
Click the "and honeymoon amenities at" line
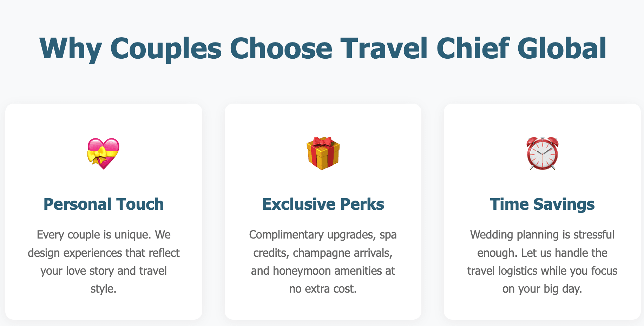(x=323, y=271)
